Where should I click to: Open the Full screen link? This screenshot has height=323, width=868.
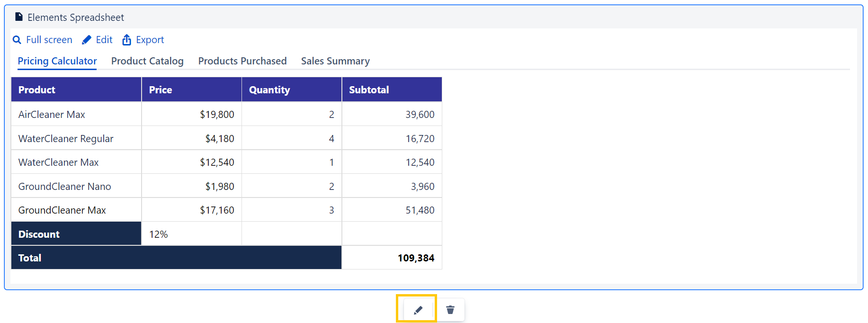tap(49, 40)
